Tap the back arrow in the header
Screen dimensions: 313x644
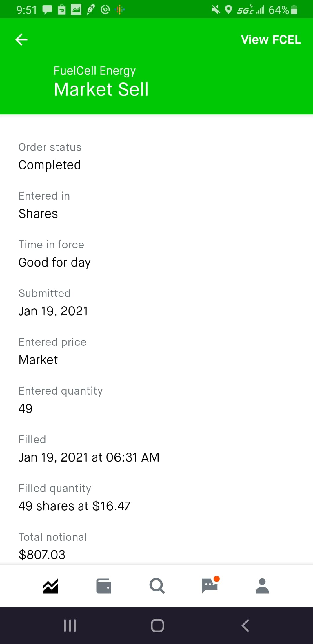[21, 39]
